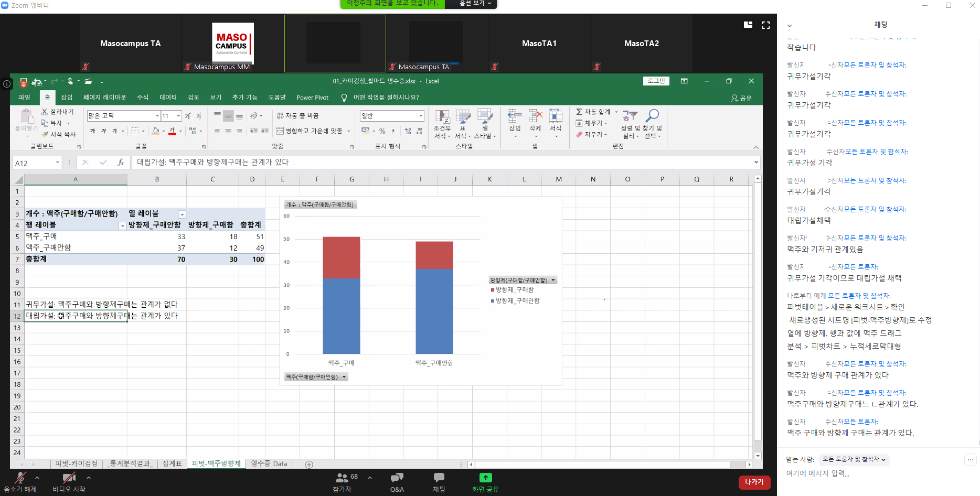This screenshot has height=496, width=980.
Task: Click the green screen share (화면 공유) icon
Action: [x=485, y=478]
